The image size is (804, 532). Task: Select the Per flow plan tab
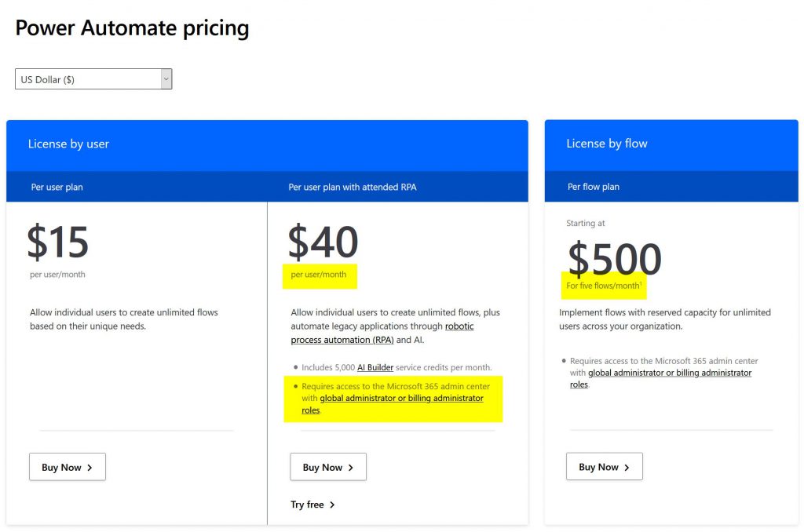594,187
